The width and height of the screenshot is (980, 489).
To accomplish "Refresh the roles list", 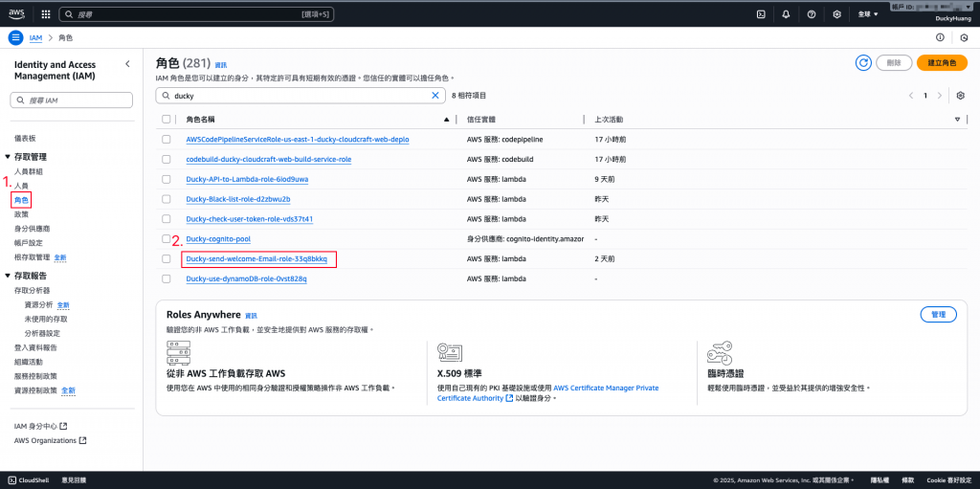I will (x=864, y=62).
